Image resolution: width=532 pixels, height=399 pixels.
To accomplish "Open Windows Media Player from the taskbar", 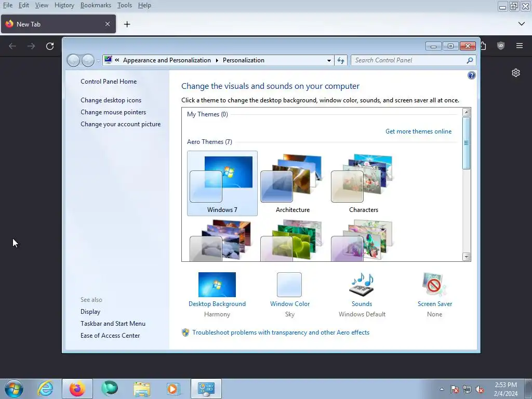I will tap(172, 389).
